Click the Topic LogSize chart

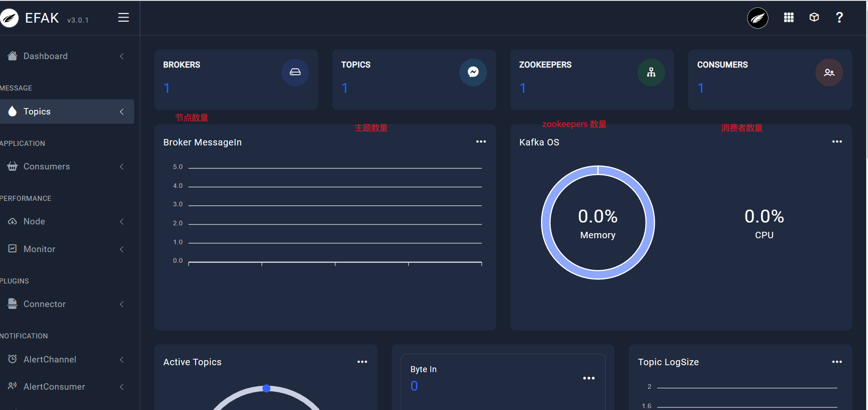pos(740,396)
